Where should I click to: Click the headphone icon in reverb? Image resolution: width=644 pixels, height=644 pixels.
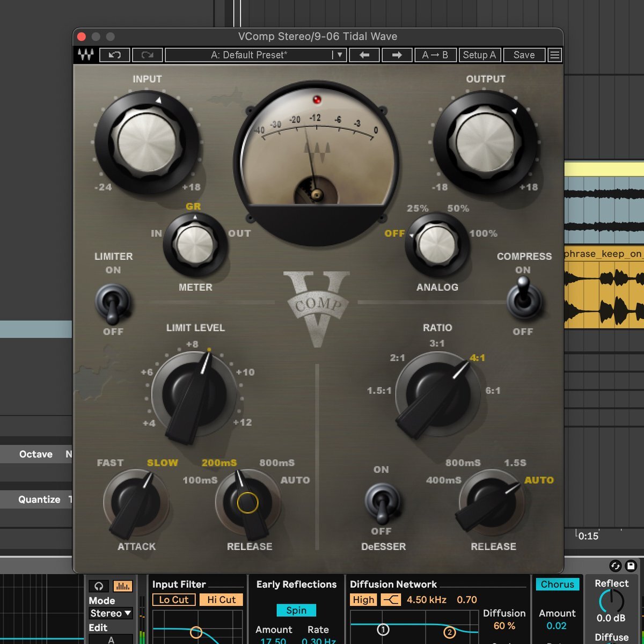pos(99,587)
